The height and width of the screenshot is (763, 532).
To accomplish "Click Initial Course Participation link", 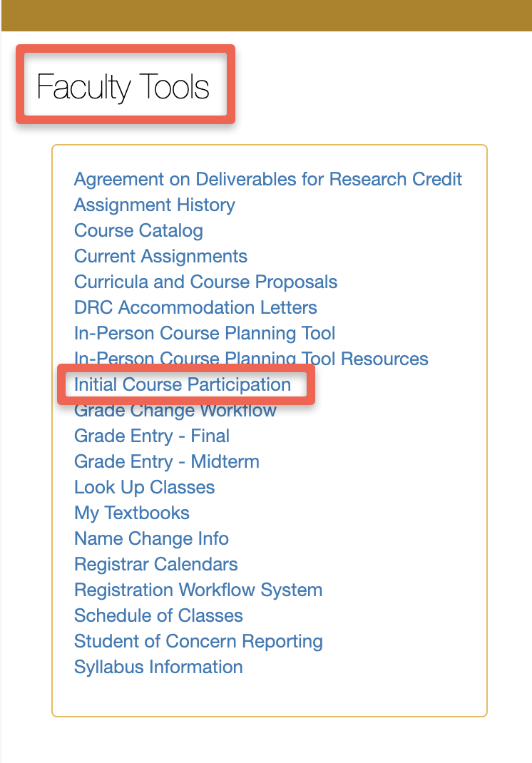I will point(183,384).
